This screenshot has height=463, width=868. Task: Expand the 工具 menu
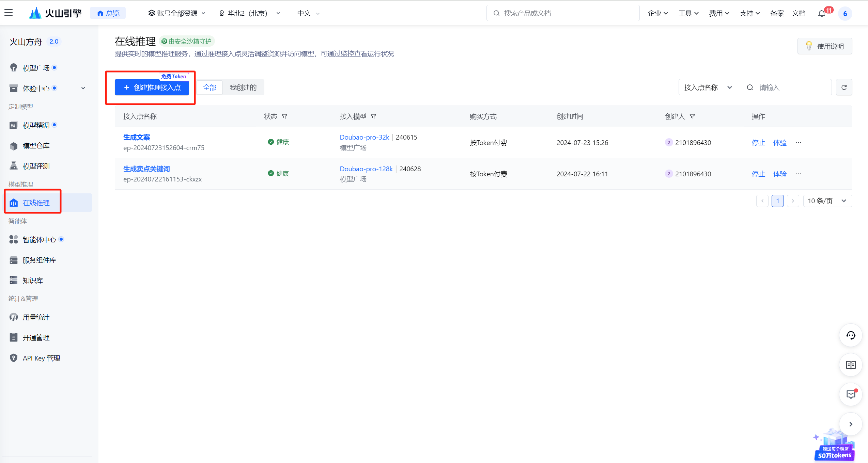point(688,13)
